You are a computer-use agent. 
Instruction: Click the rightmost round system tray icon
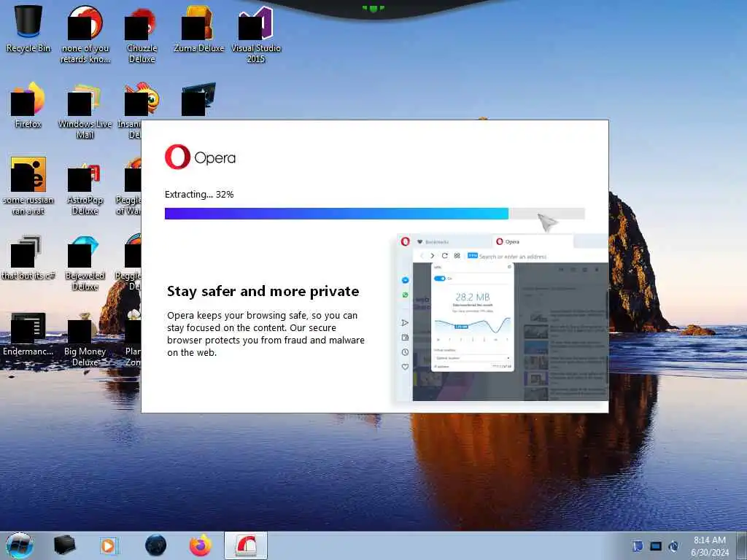coord(673,546)
